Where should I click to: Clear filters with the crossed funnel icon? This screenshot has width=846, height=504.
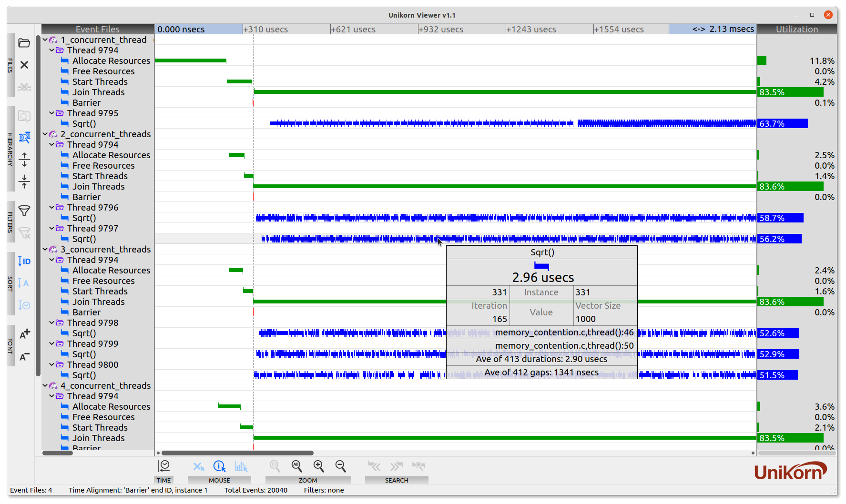click(x=24, y=232)
